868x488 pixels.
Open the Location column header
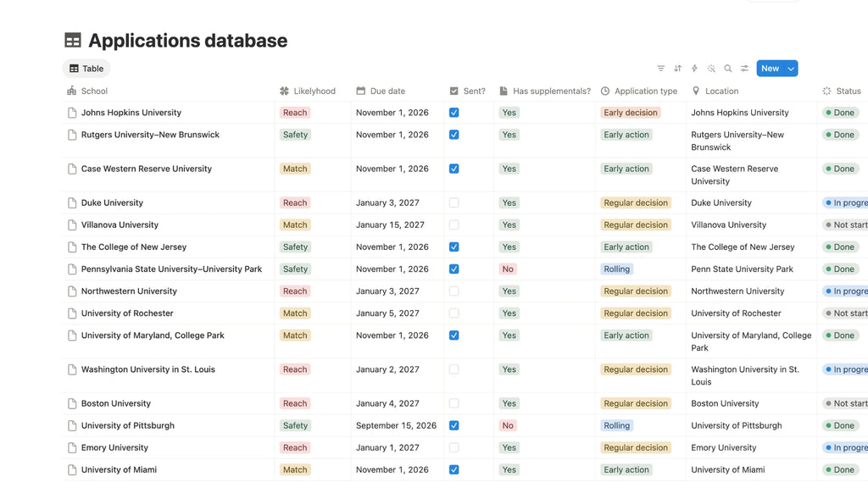tap(715, 91)
